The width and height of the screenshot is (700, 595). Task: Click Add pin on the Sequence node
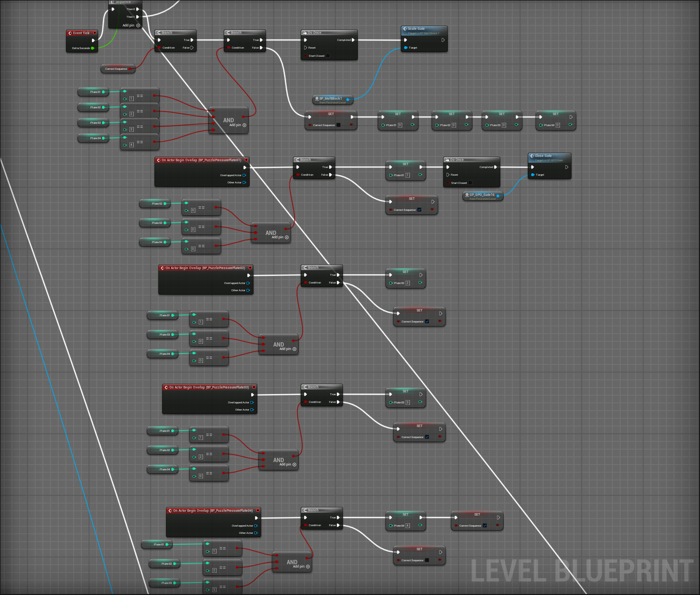coord(131,25)
